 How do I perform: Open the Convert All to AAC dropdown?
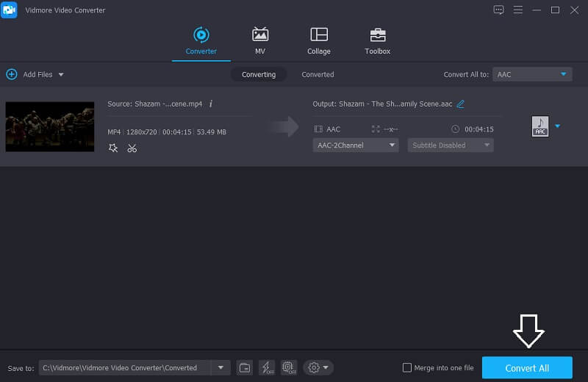[532, 74]
